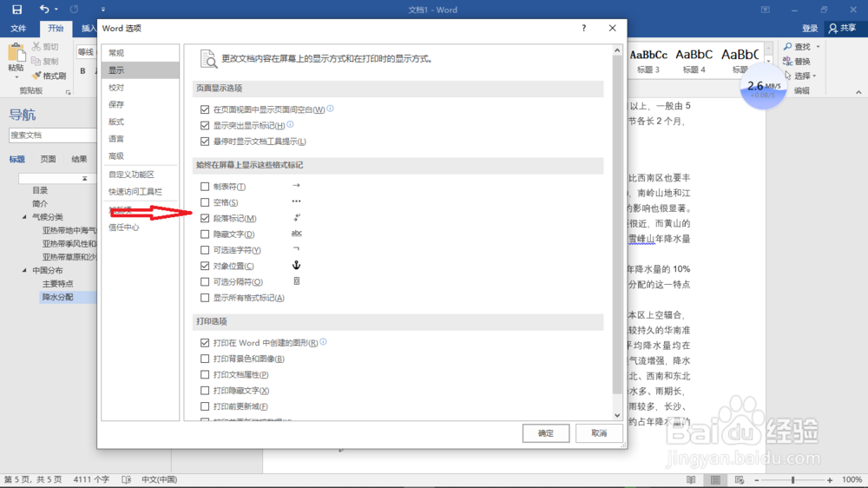This screenshot has width=868, height=488.
Task: Select Language (语言) options category
Action: pos(140,138)
